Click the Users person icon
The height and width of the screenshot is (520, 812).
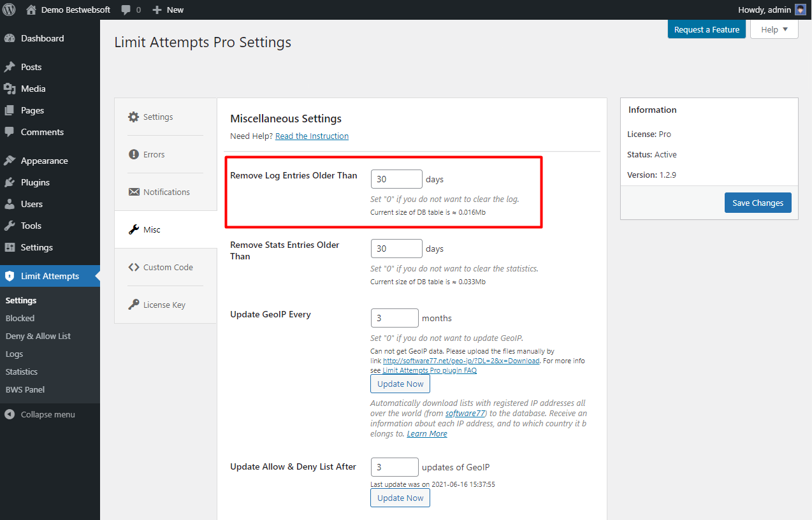point(10,204)
